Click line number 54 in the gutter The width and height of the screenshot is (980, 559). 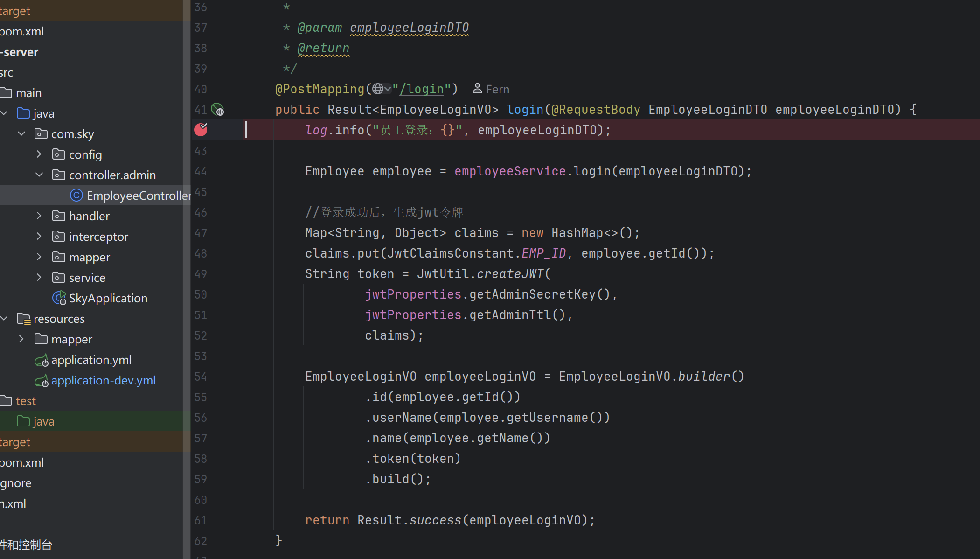click(x=201, y=377)
